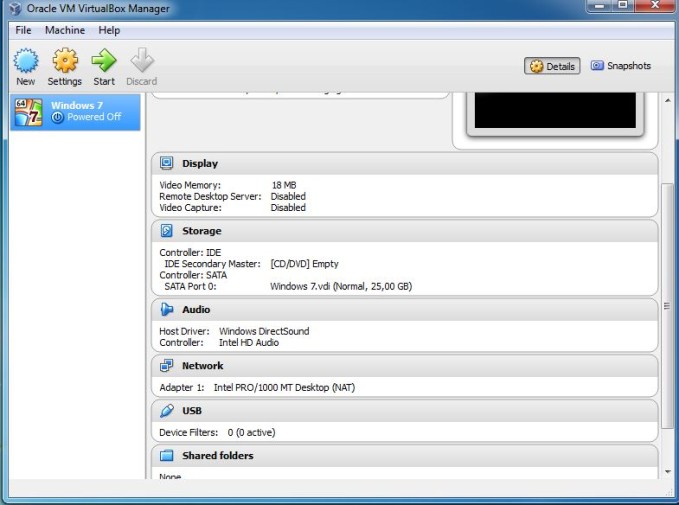
Task: Click the Intel PRO/1000 MT Desktop adapter value
Action: point(285,388)
